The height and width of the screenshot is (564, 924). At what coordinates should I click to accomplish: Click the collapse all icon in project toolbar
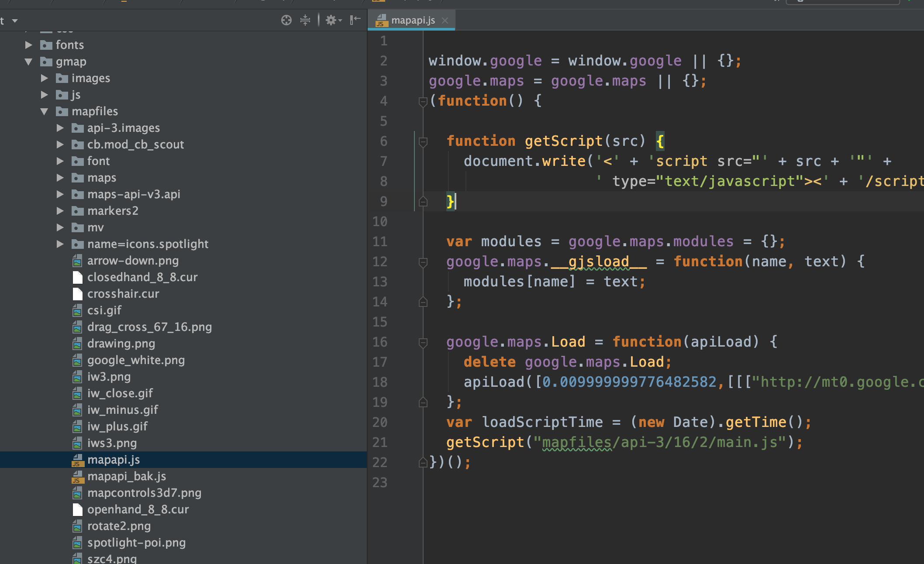click(305, 20)
